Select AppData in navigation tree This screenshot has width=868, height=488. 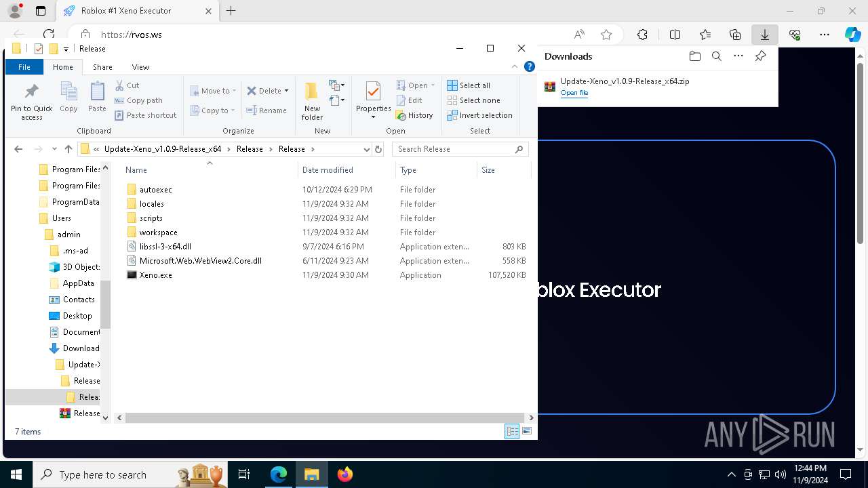tap(79, 283)
